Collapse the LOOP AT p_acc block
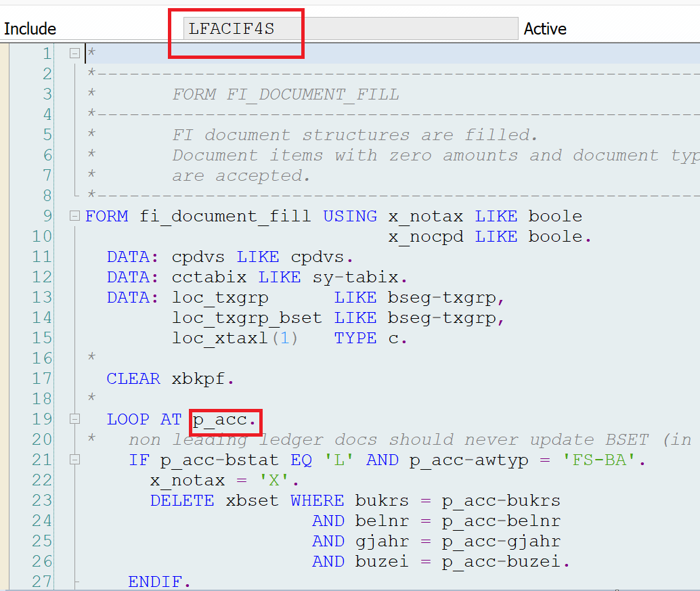This screenshot has width=700, height=591. click(74, 420)
